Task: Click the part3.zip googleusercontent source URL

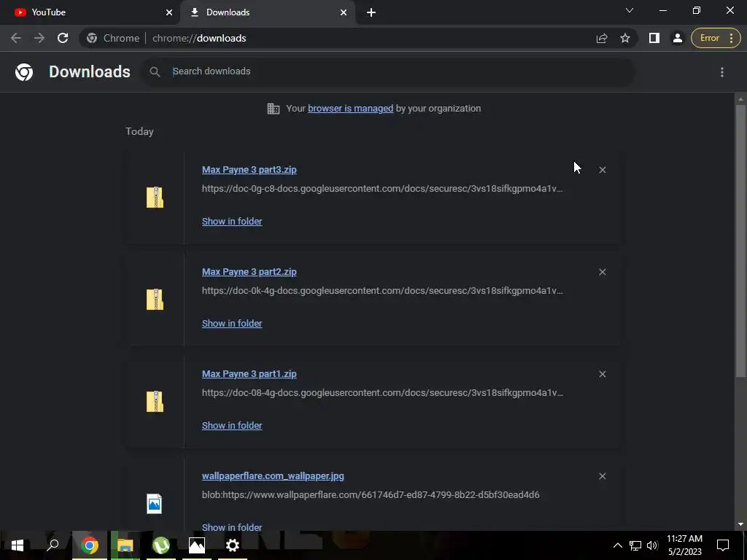Action: click(x=382, y=189)
